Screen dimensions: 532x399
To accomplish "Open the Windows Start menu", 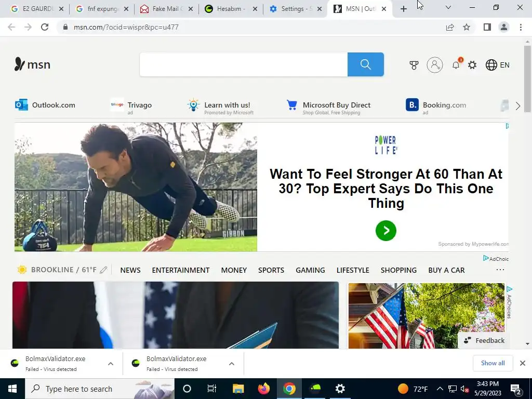I will pos(12,389).
